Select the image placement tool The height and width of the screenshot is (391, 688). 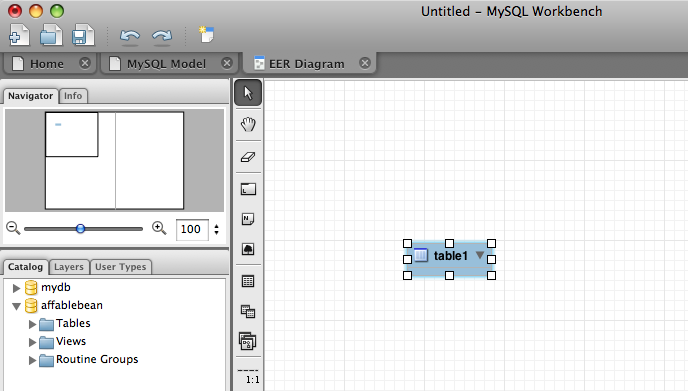(248, 249)
